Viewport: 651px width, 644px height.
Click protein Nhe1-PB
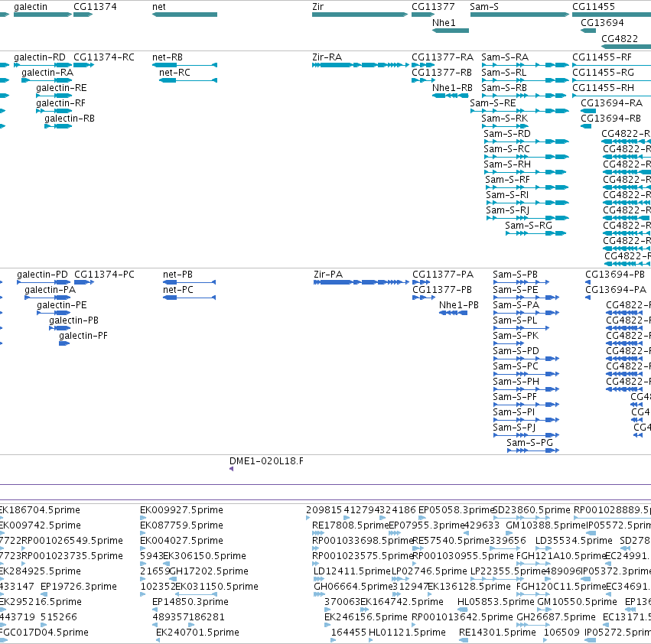coord(454,313)
